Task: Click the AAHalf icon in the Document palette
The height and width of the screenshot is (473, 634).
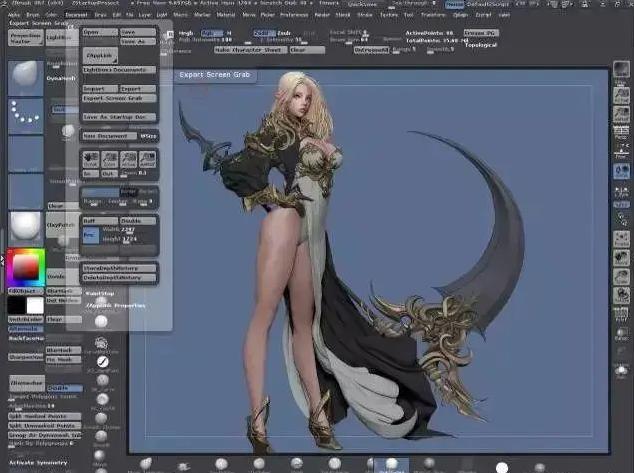Action: 147,160
